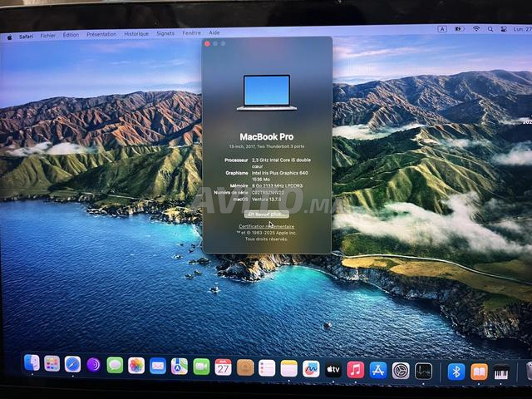
Task: Open Launchpad in the Dock
Action: (x=52, y=364)
